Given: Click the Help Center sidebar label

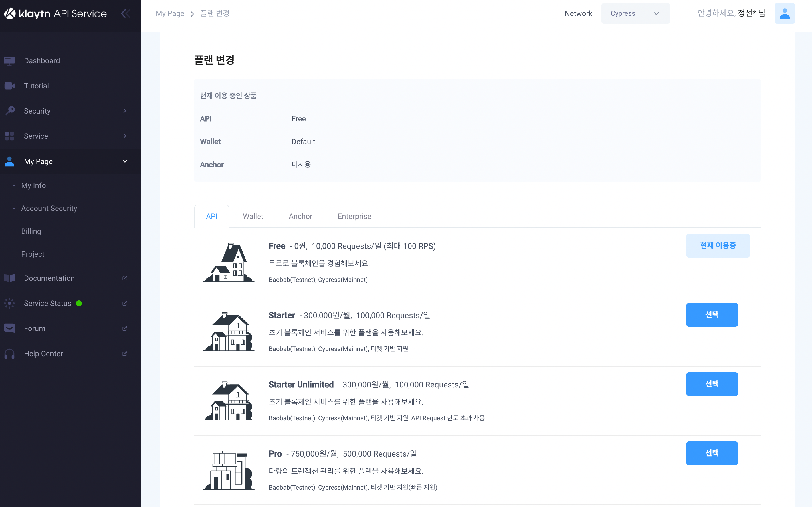Looking at the screenshot, I should (x=43, y=353).
